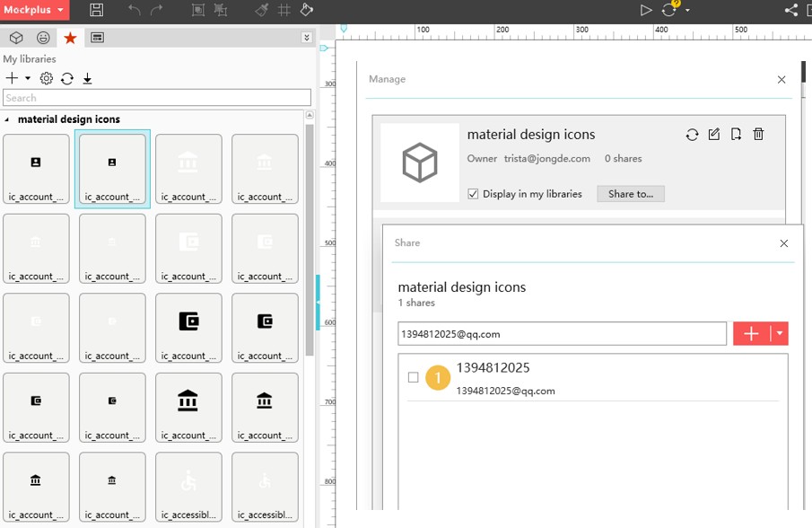Toggle the grid icon in toolbar

[284, 10]
